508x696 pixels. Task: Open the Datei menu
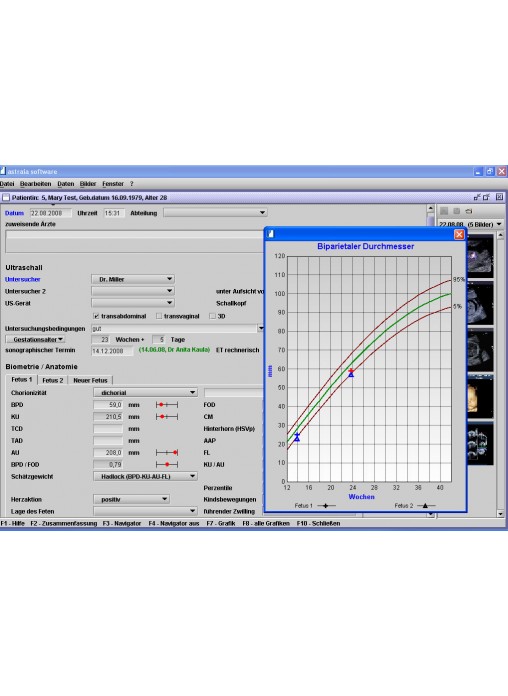coord(7,184)
